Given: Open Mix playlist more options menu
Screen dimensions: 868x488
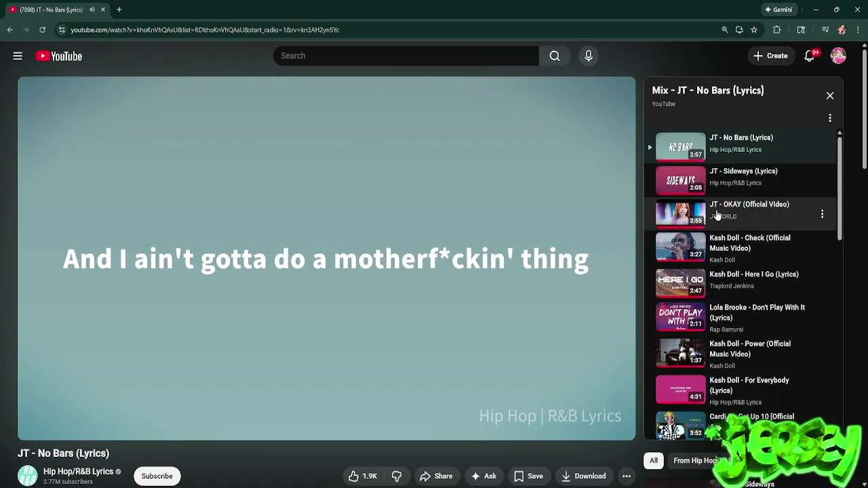Looking at the screenshot, I should click(x=830, y=118).
